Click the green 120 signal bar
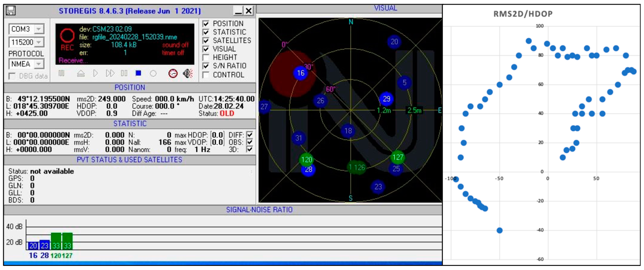 [x=56, y=241]
